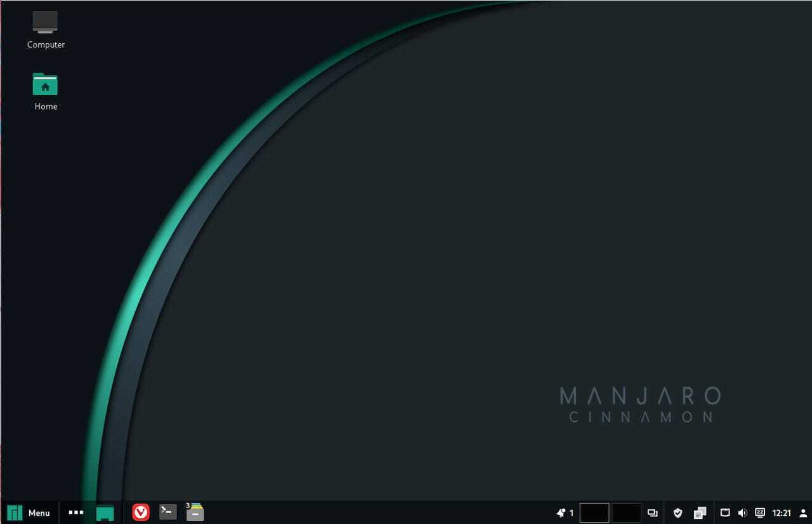Open the file manager with badge 3

coord(194,512)
